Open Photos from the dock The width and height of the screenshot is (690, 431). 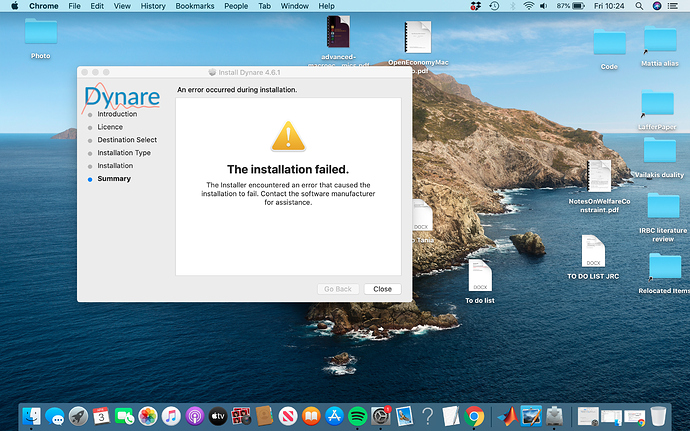148,416
